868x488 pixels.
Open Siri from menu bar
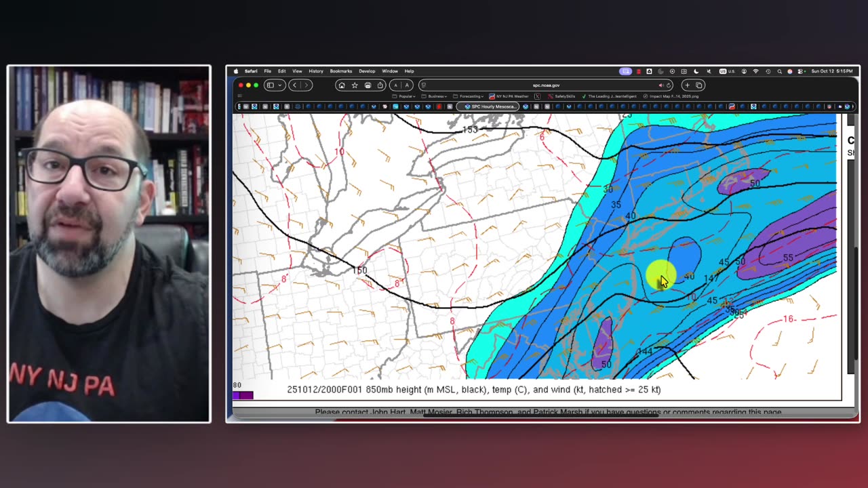790,71
